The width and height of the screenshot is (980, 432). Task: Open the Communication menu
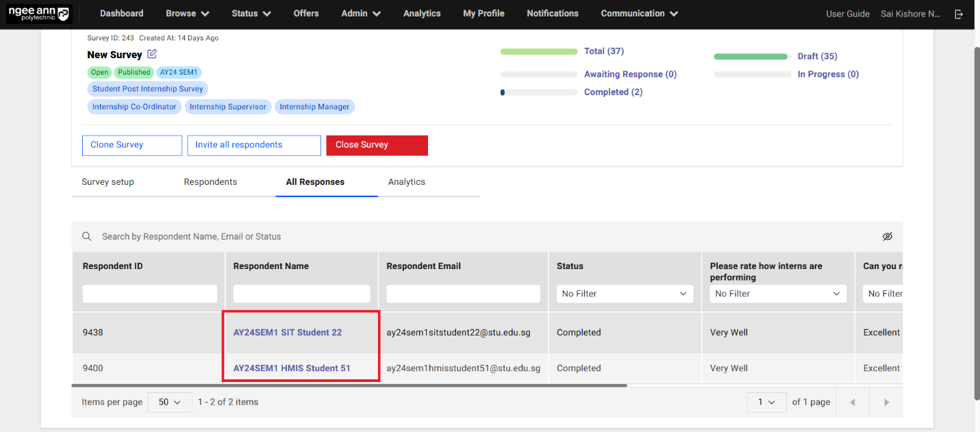[x=639, y=14]
